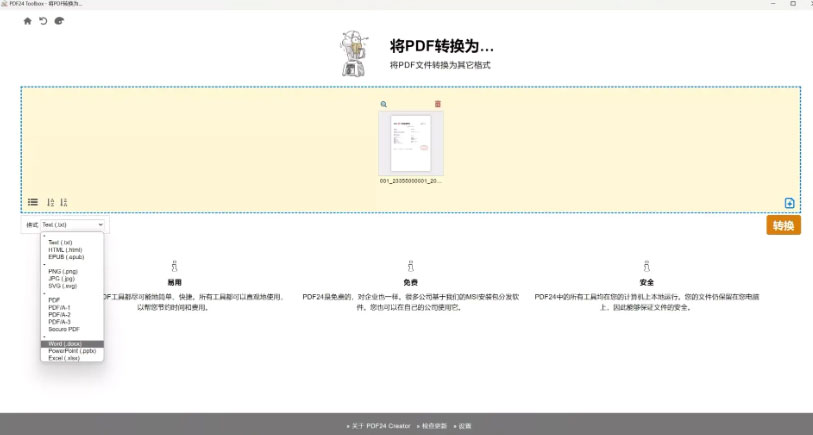
Task: Click the 安全 feature icon
Action: pyautogui.click(x=647, y=266)
